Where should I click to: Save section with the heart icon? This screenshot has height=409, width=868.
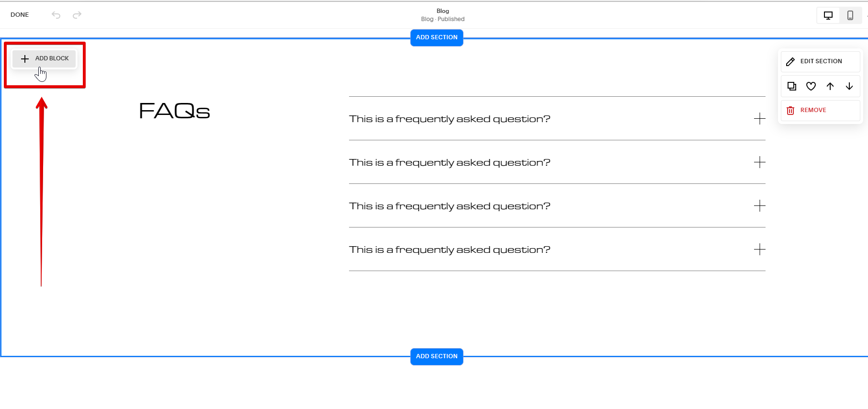pos(811,86)
